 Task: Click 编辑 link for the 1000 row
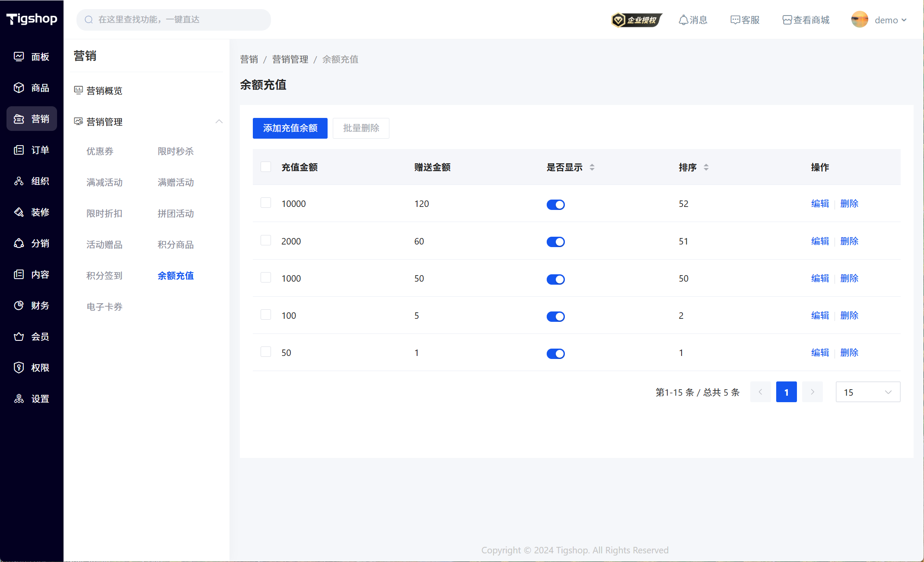(x=820, y=278)
